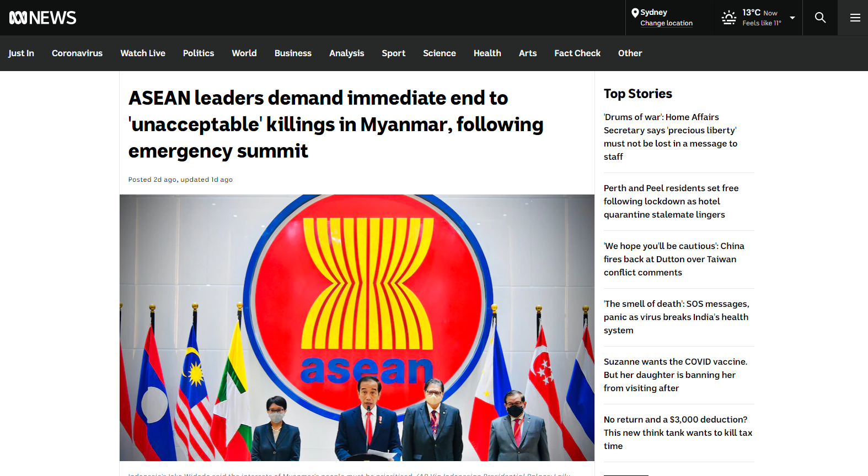Select the Science menu item
The image size is (868, 476).
440,53
